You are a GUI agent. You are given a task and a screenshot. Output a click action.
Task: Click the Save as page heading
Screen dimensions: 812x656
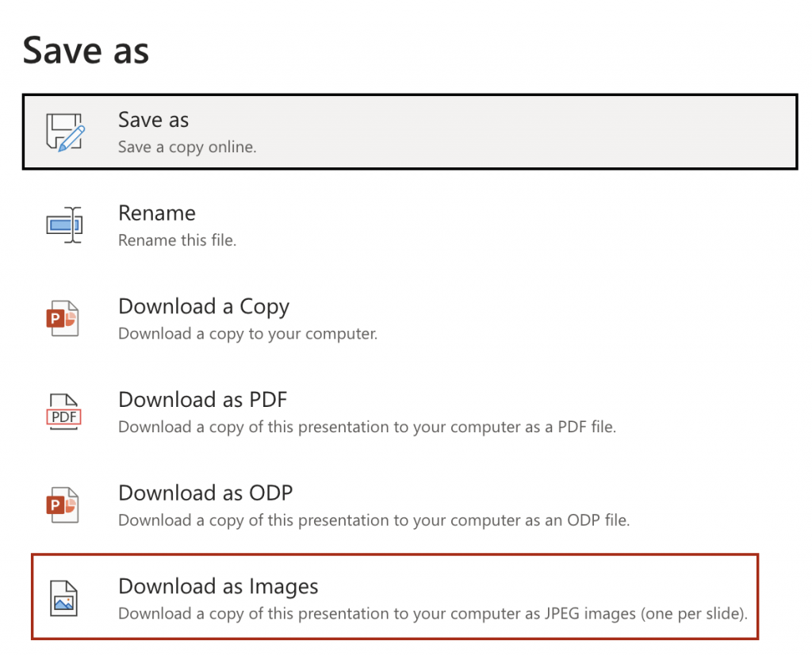(x=86, y=51)
